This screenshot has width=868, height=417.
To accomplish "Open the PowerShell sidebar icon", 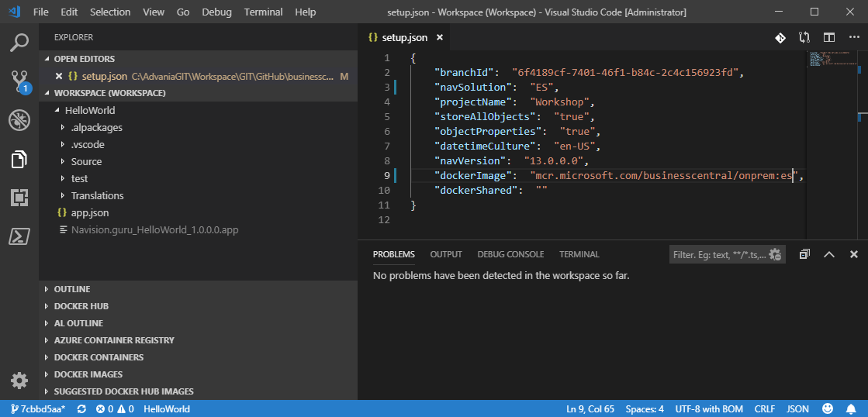I will (19, 236).
